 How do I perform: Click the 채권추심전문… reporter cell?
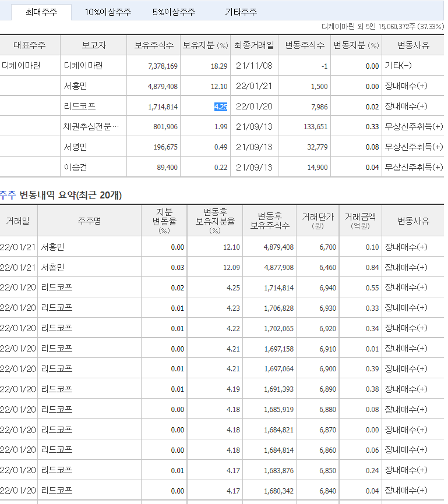91,127
